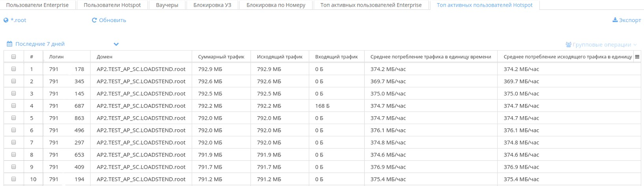Open the *.root domain selector
The width and height of the screenshot is (644, 186).
coord(18,20)
